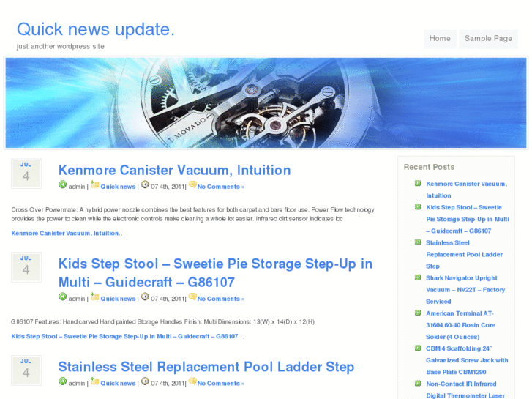Click green bullet icon beside Non-Contact IR post
Viewport: 532px width, 399px height.
click(x=418, y=384)
